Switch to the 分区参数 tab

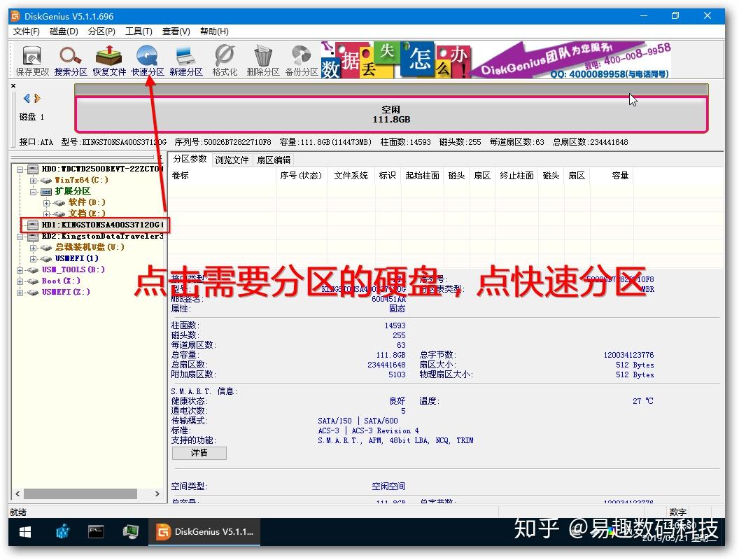(x=190, y=159)
